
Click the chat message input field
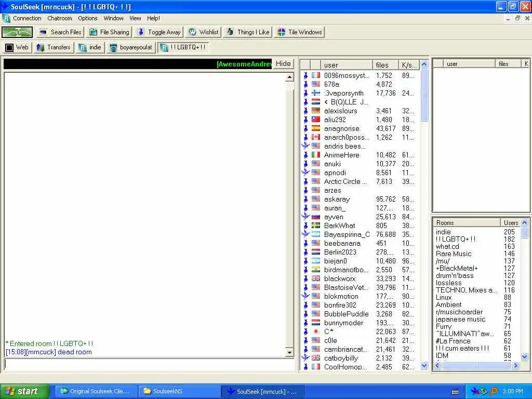pyautogui.click(x=149, y=364)
